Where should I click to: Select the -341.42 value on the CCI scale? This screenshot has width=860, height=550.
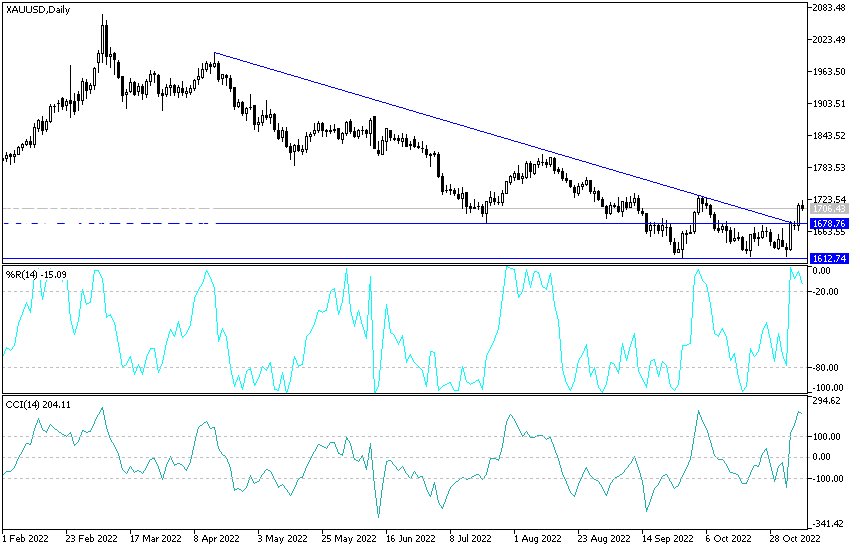[x=827, y=524]
